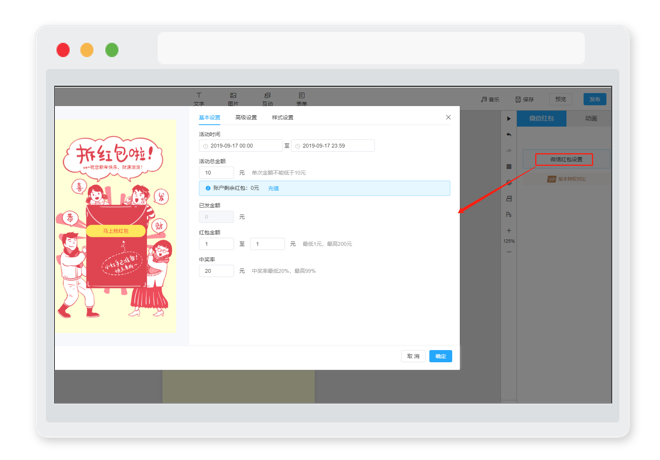Open the 互动 interaction tool icon
The width and height of the screenshot is (660, 460).
[267, 95]
